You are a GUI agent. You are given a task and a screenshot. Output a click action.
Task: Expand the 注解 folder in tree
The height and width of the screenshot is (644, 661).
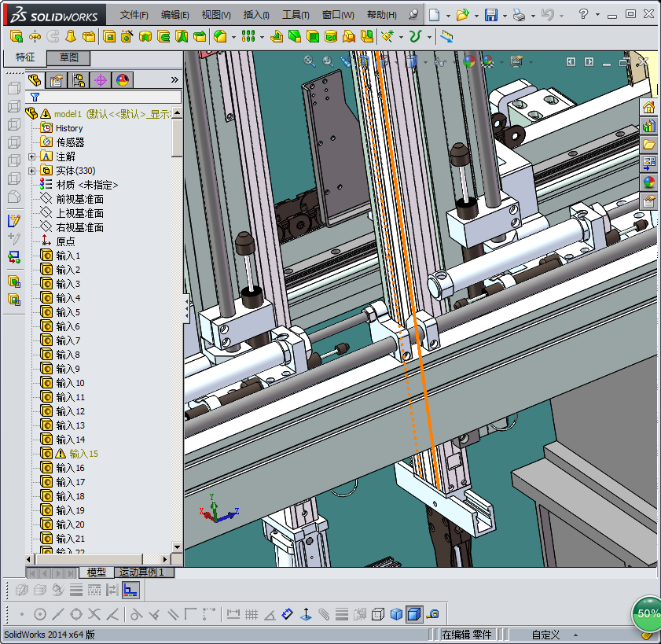click(x=32, y=156)
